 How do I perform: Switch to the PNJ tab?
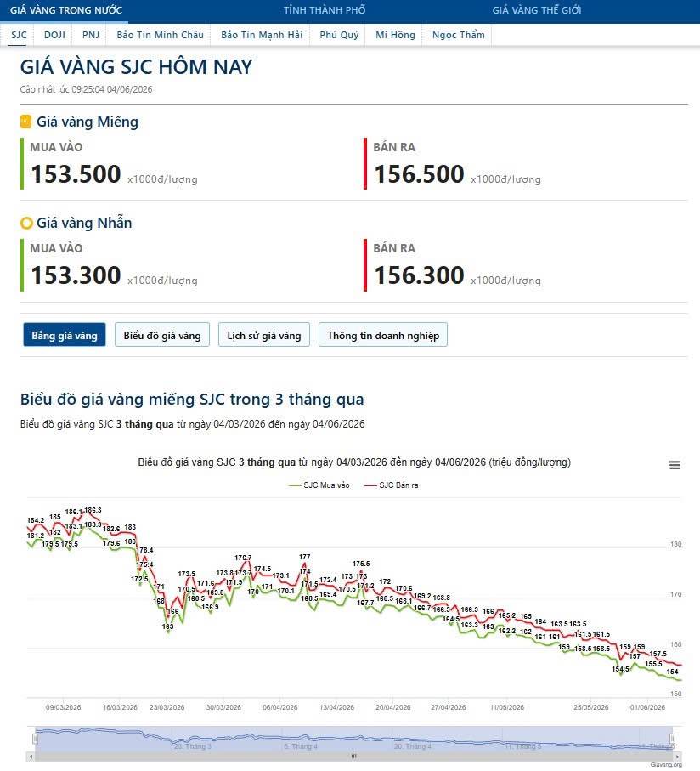[x=91, y=35]
